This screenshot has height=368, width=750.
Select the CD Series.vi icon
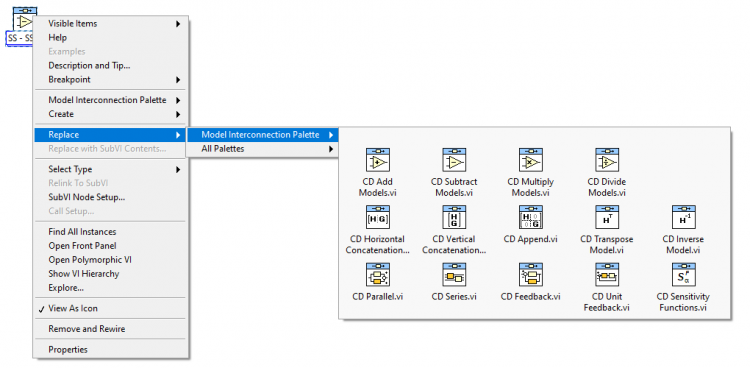[454, 275]
